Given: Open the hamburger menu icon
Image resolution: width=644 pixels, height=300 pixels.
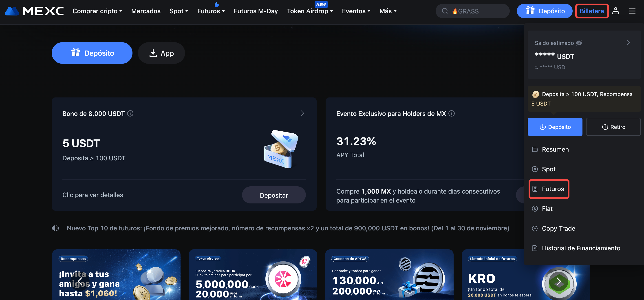Looking at the screenshot, I should click(632, 11).
